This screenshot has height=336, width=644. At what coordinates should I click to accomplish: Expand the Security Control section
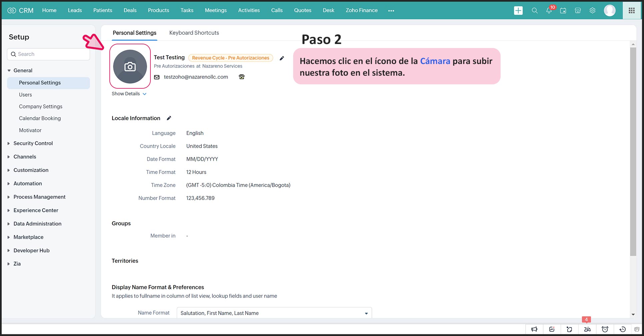pos(33,143)
